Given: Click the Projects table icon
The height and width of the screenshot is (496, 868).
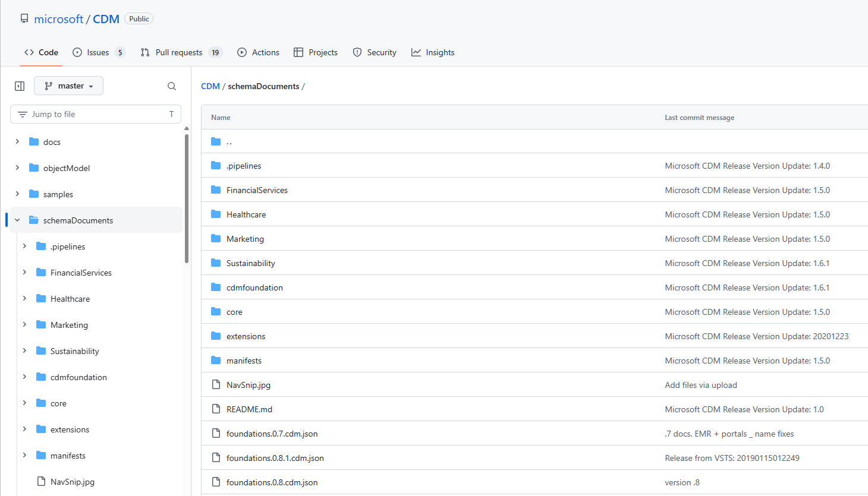Looking at the screenshot, I should (298, 52).
